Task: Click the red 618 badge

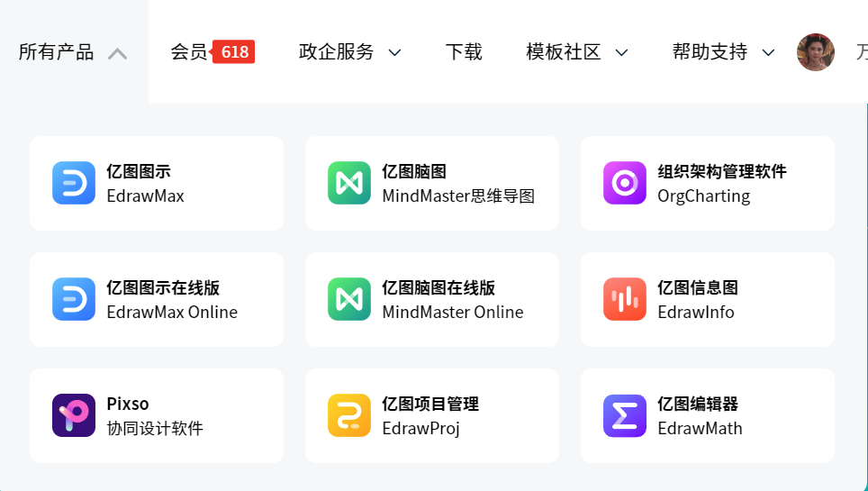Action: 233,52
